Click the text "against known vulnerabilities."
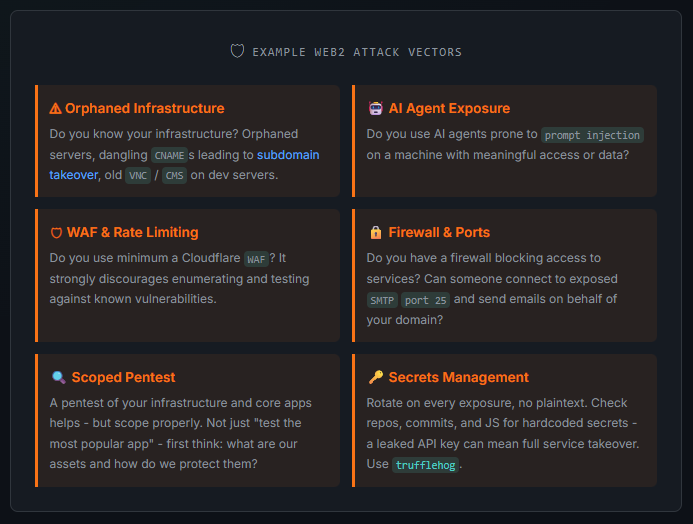Viewport: 693px width, 524px height. click(133, 299)
